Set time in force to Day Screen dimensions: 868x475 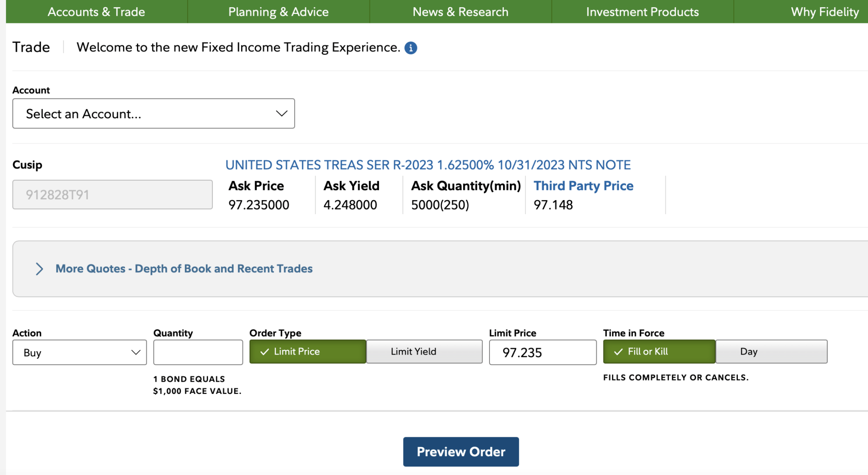coord(771,352)
